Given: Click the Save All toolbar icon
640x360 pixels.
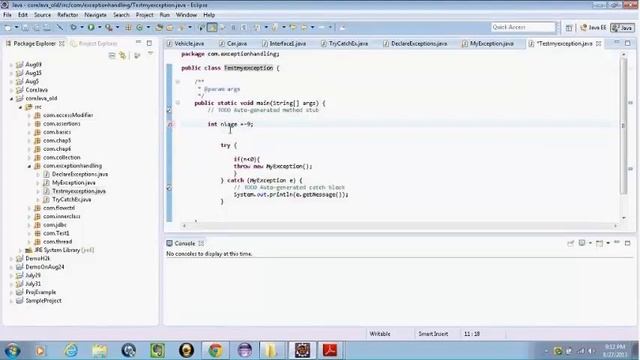Looking at the screenshot, I should (x=36, y=27).
